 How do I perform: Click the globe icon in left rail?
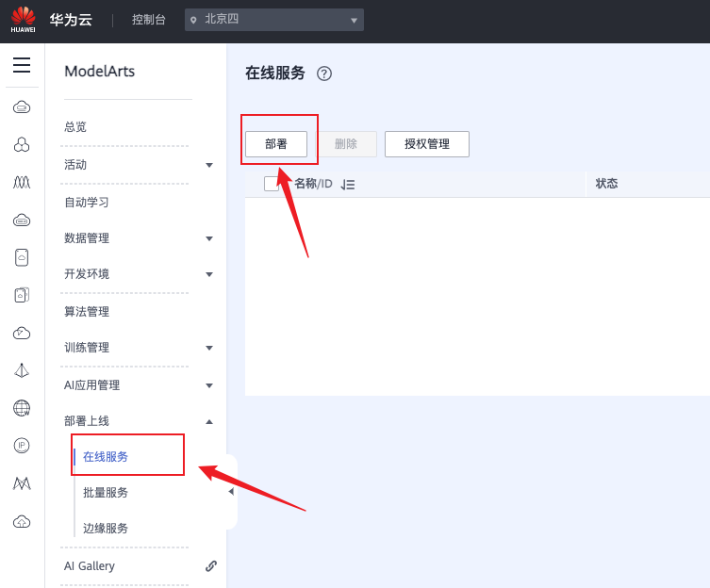[21, 408]
